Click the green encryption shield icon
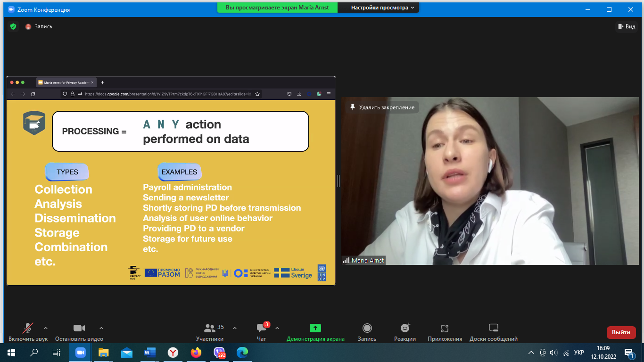 tap(13, 26)
